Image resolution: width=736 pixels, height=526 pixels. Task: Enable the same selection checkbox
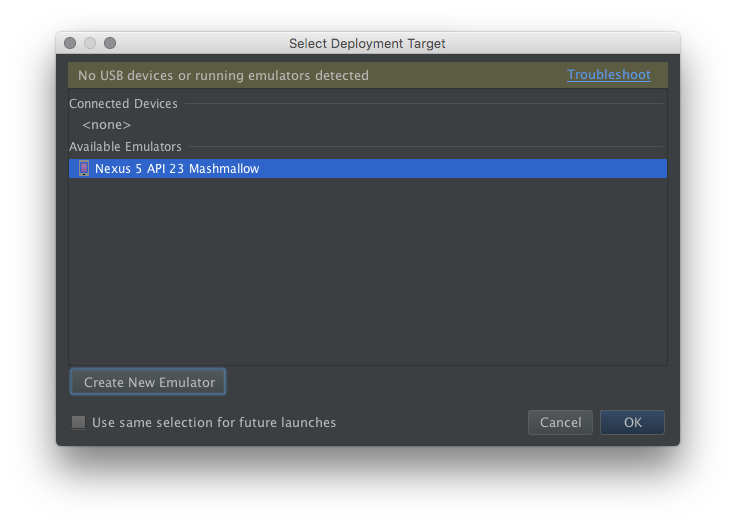click(x=78, y=422)
